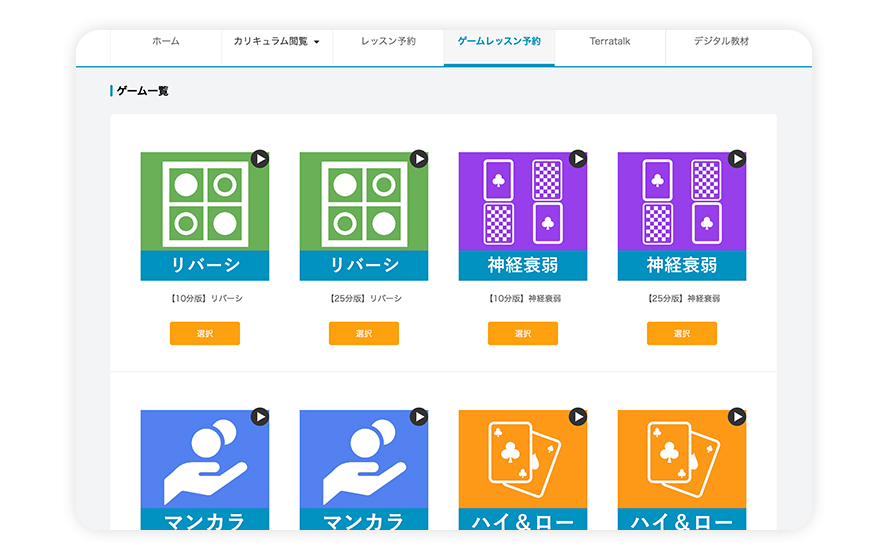Play the 10-minute Reversi video preview
Screen dimensions: 888x560
tap(260, 159)
